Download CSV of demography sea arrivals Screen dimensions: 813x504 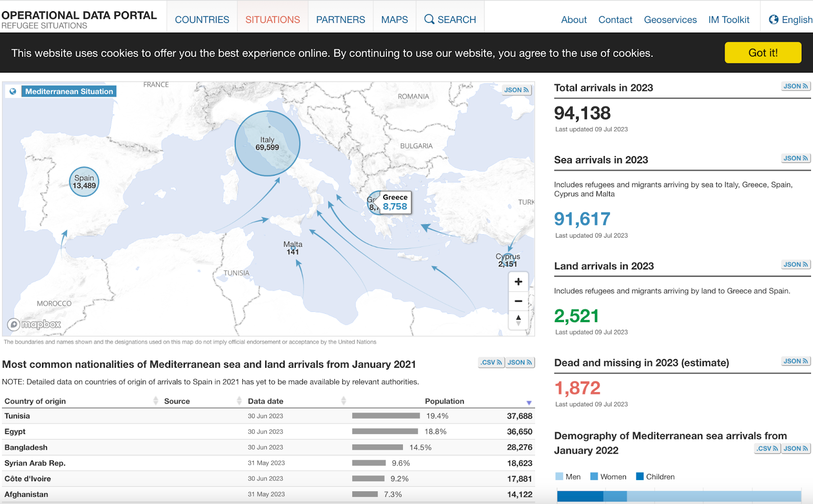(x=767, y=449)
